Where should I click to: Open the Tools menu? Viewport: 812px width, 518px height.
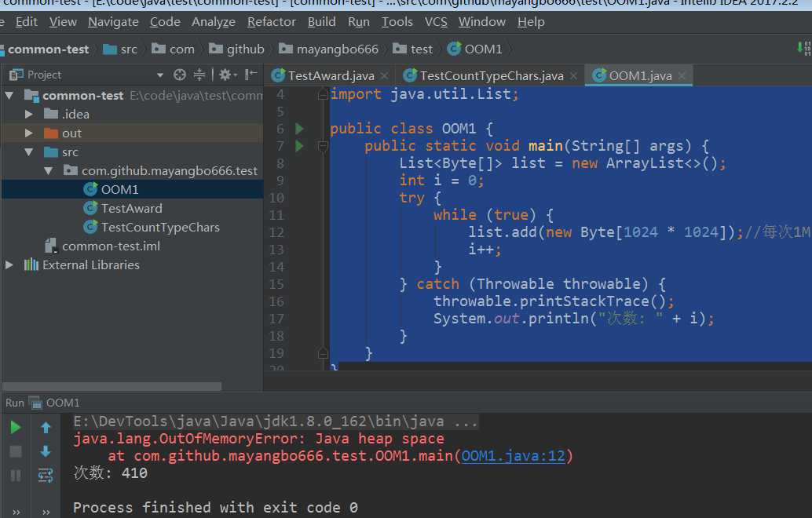(x=397, y=22)
